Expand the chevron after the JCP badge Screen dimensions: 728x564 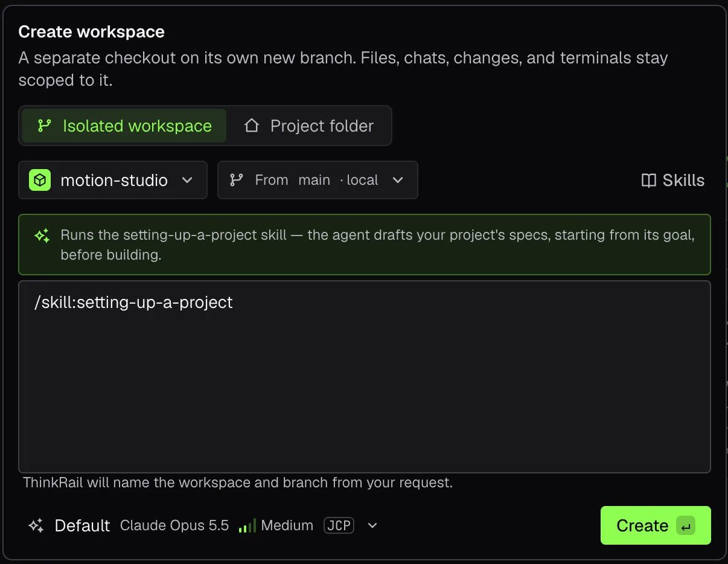pos(372,525)
